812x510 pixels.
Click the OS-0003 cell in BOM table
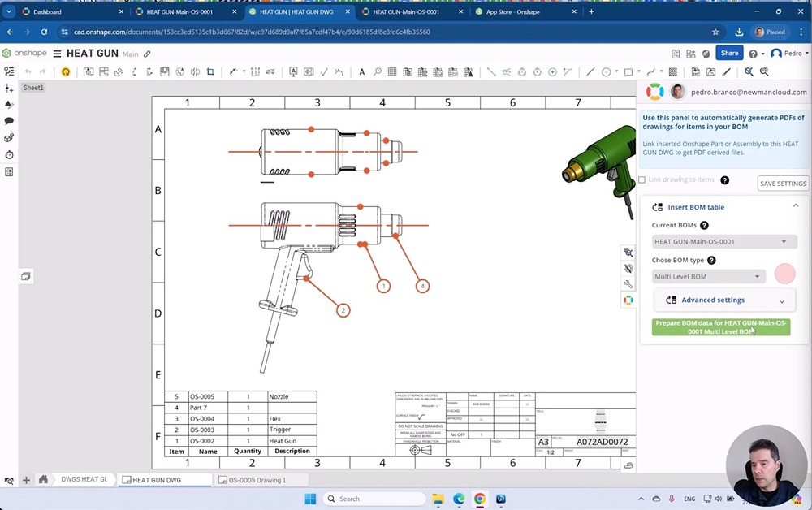208,430
